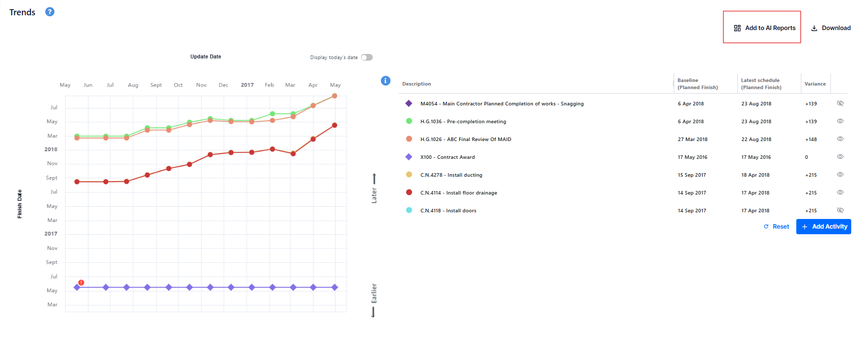Click the orange legend dot for H.G.1026
This screenshot has width=868, height=360.
point(409,139)
